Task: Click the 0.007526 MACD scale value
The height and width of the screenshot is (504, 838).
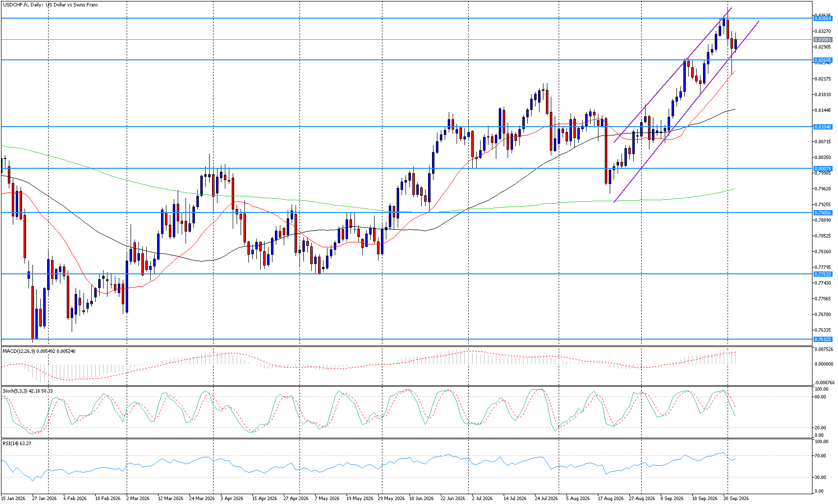Action: click(x=824, y=349)
